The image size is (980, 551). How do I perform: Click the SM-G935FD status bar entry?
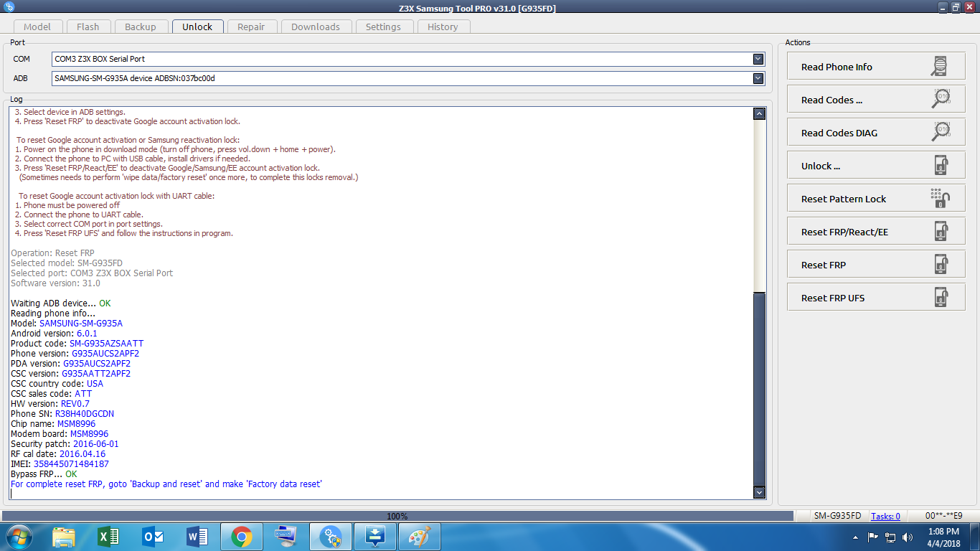point(837,516)
